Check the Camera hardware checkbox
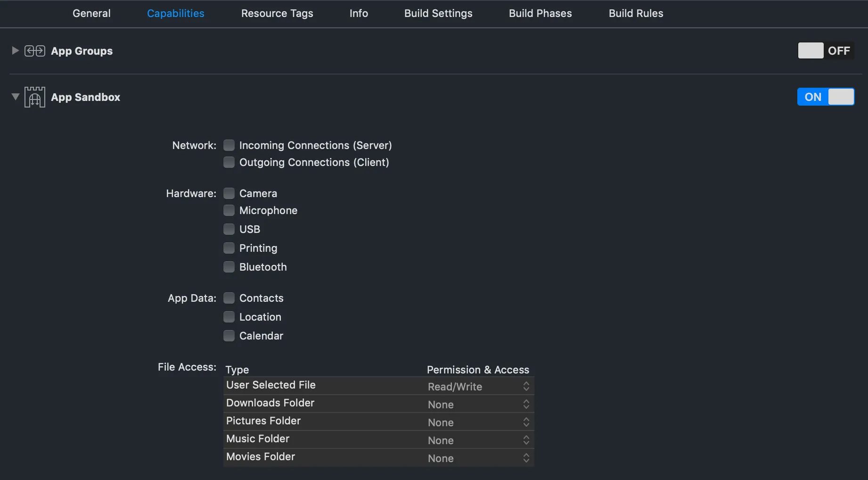Screen dimensions: 868x480 [x=229, y=193]
